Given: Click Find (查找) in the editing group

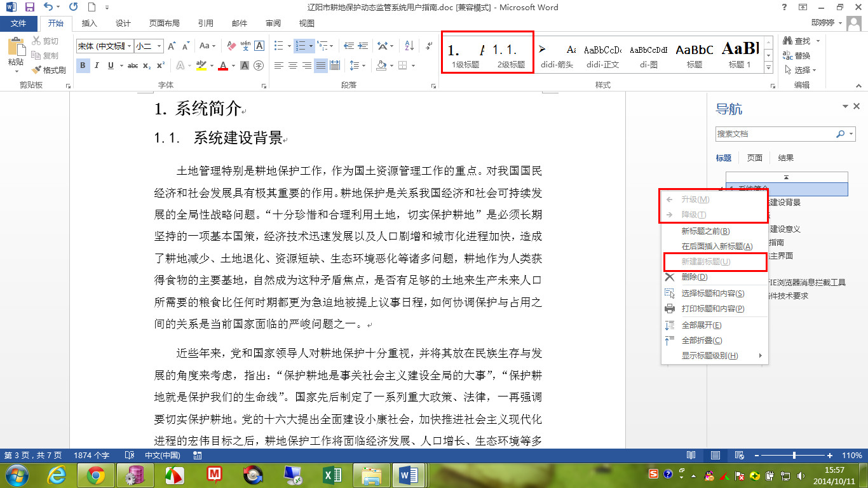Looking at the screenshot, I should (x=796, y=41).
